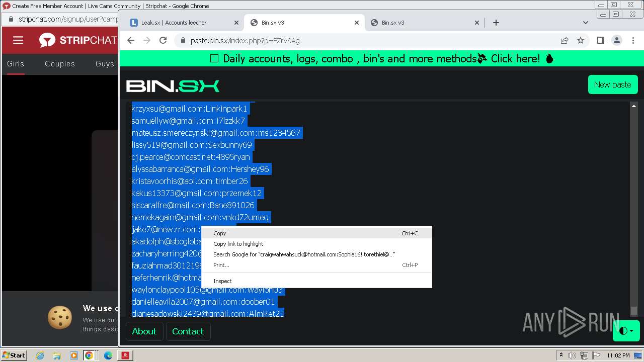Open Guys category in Stripchat window
This screenshot has height=362, width=644.
(105, 64)
